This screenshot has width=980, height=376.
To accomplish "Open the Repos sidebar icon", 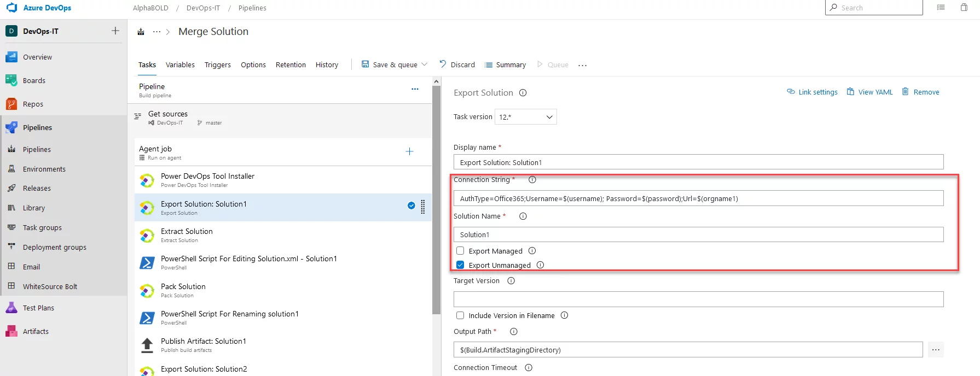I will (11, 104).
